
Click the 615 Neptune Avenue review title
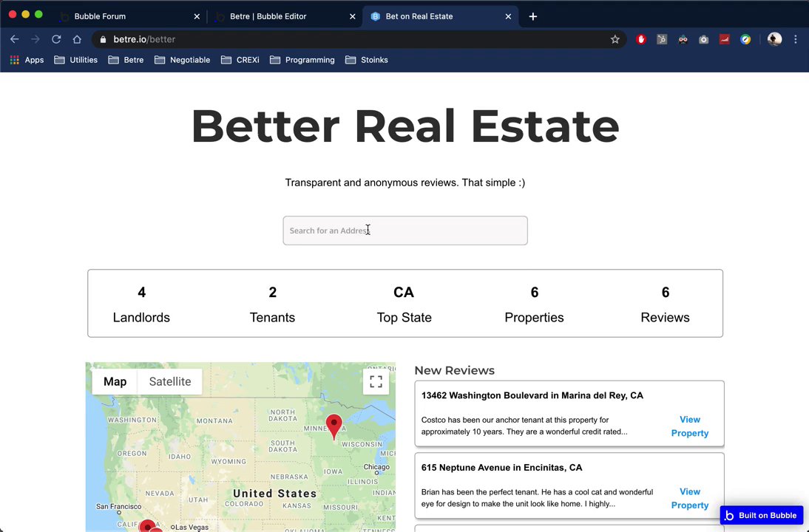click(x=501, y=468)
